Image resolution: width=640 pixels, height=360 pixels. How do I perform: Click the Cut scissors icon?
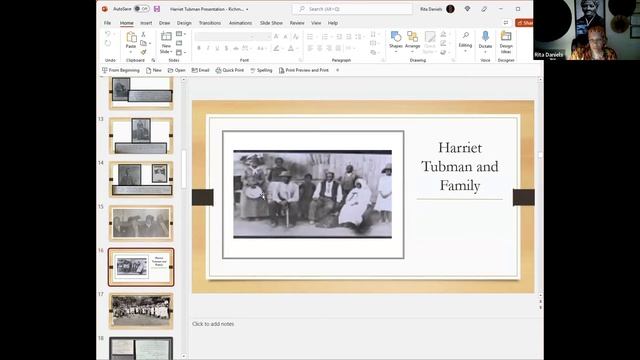(143, 34)
